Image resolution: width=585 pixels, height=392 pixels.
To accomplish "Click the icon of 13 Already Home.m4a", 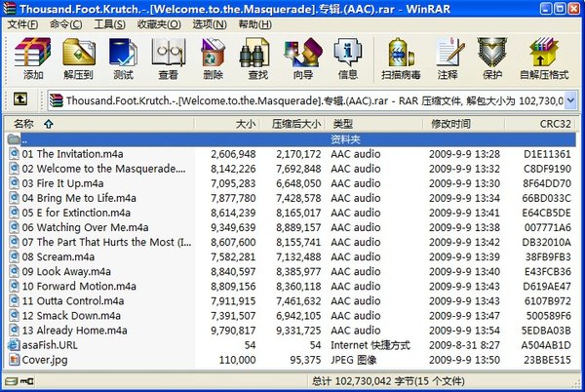I will 14,331.
